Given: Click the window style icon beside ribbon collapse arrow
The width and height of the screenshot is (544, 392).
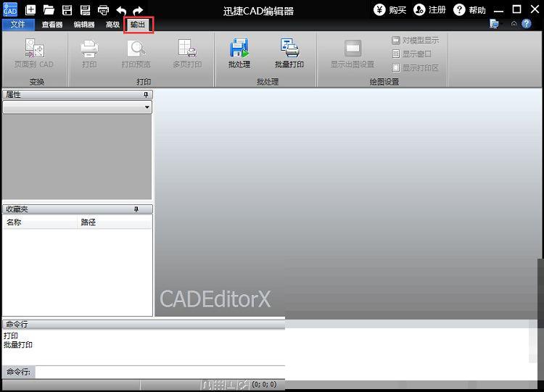Looking at the screenshot, I should pos(494,24).
